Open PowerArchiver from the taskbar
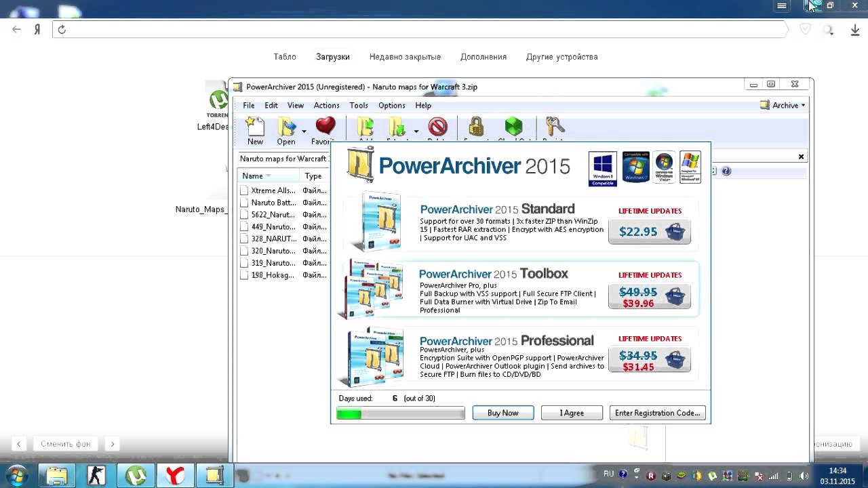This screenshot has height=488, width=868. [214, 476]
